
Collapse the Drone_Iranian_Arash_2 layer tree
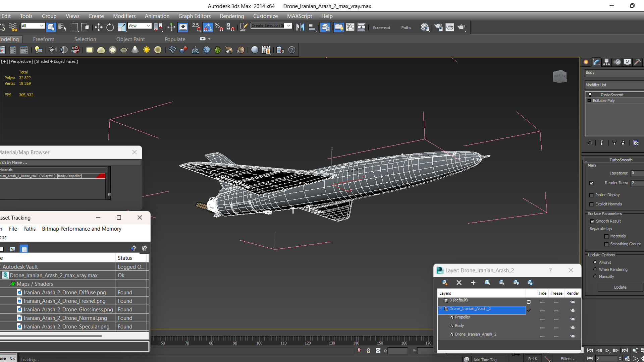click(440, 309)
